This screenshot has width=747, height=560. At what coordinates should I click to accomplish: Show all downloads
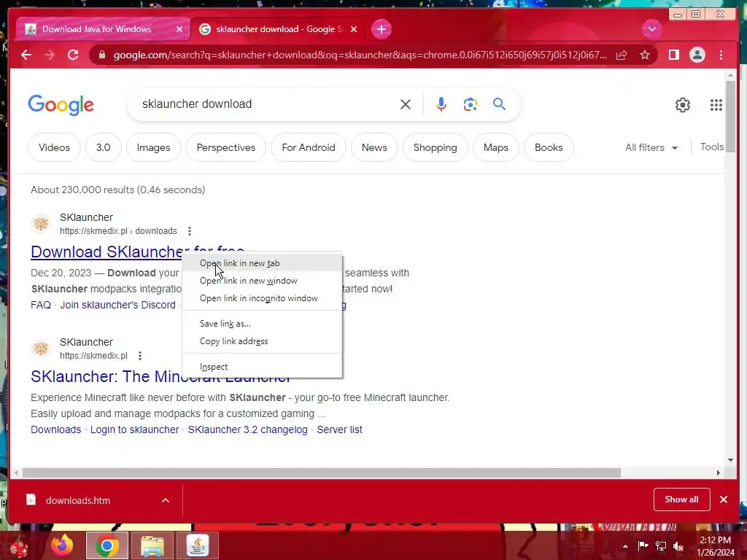click(x=682, y=499)
